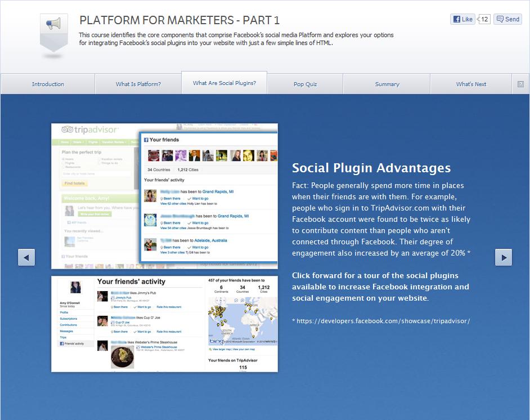Image resolution: width=530 pixels, height=420 pixels.
Task: Click the Grand Rapids, MI link in first activity
Action: coord(218,192)
